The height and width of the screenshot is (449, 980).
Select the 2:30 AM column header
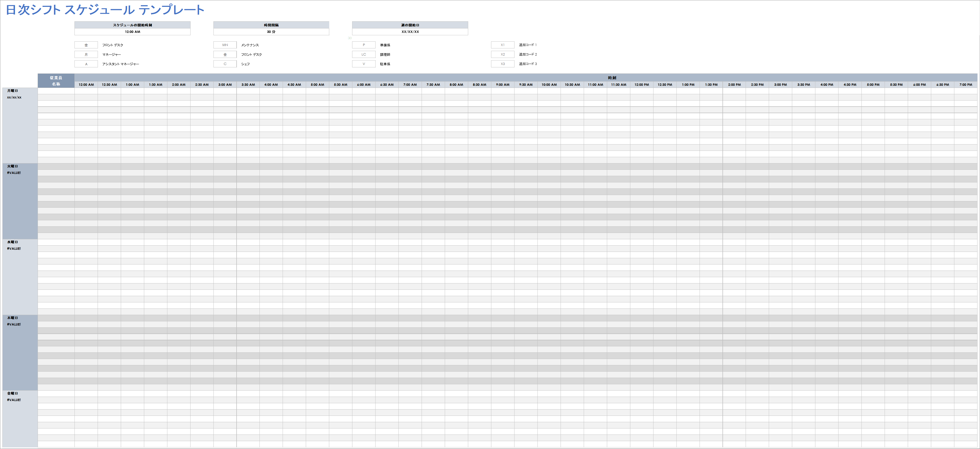click(202, 84)
